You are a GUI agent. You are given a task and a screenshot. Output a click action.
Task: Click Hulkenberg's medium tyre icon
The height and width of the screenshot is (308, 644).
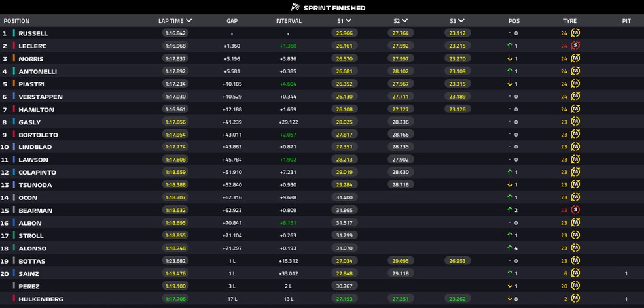click(575, 299)
